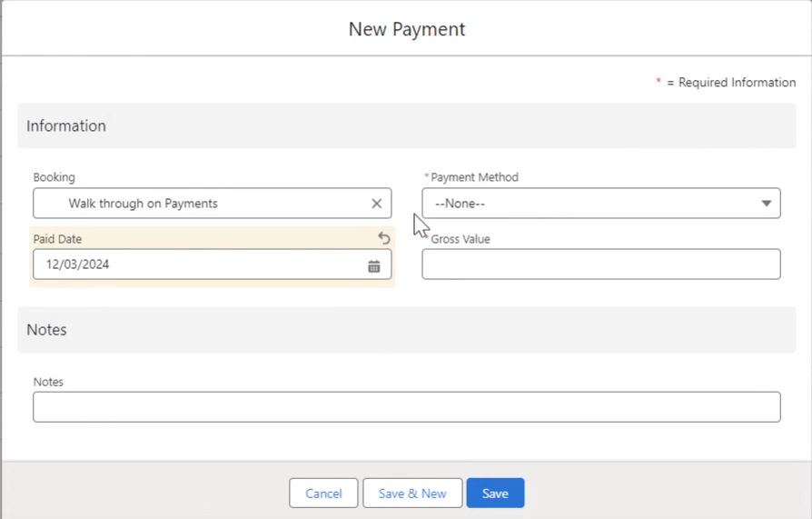This screenshot has width=812, height=519.
Task: Open the Paid Date calendar picker icon
Action: tap(374, 266)
